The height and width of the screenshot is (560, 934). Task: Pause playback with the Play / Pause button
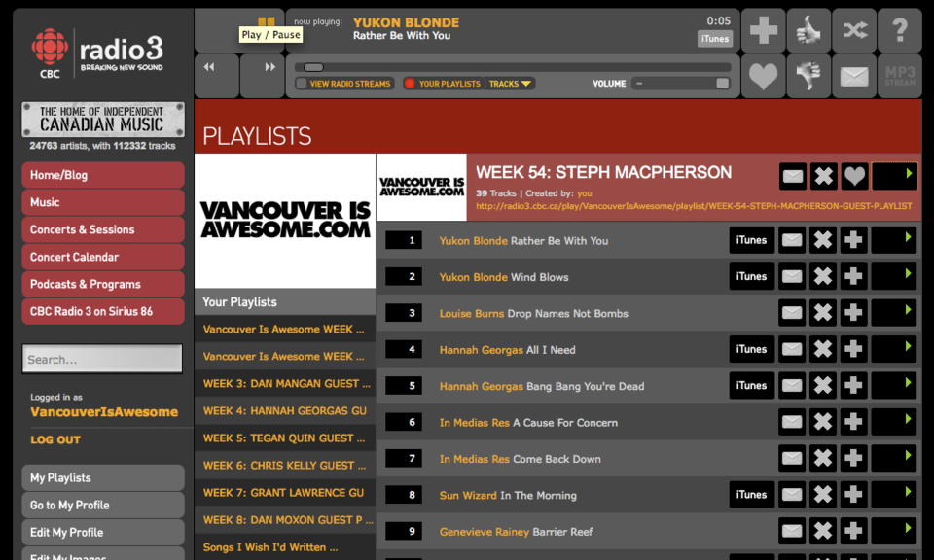[x=267, y=21]
